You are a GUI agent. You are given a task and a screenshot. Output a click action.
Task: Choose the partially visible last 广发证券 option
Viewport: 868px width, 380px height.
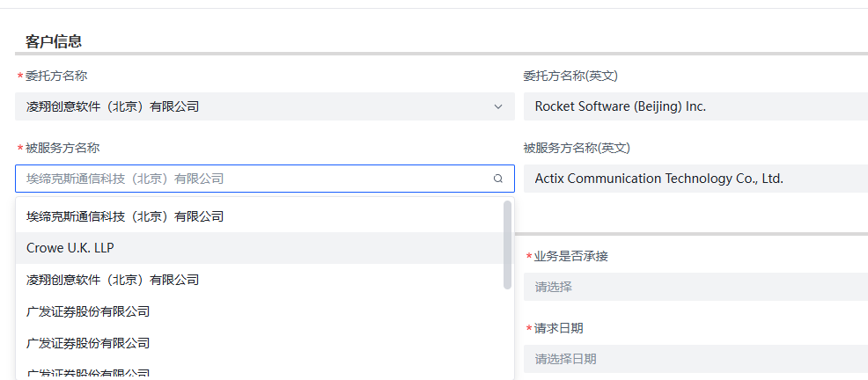(x=88, y=373)
